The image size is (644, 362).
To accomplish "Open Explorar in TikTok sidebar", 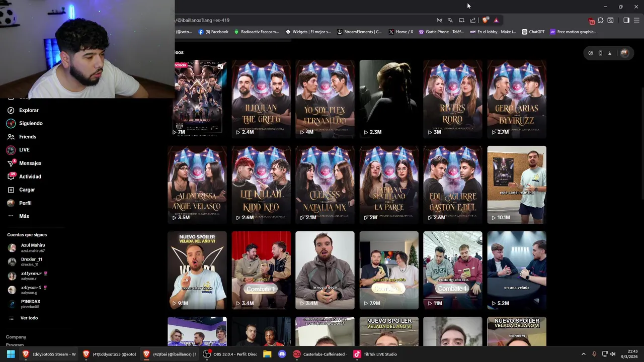I will click(x=23, y=110).
